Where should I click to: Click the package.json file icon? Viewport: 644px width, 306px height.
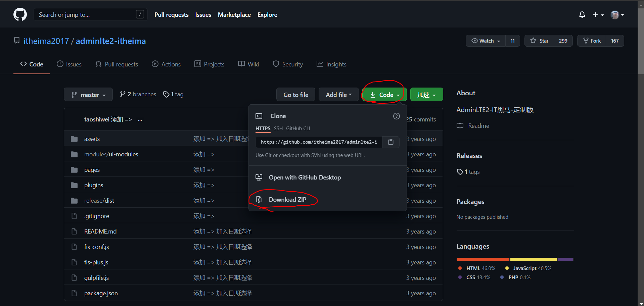pos(74,293)
